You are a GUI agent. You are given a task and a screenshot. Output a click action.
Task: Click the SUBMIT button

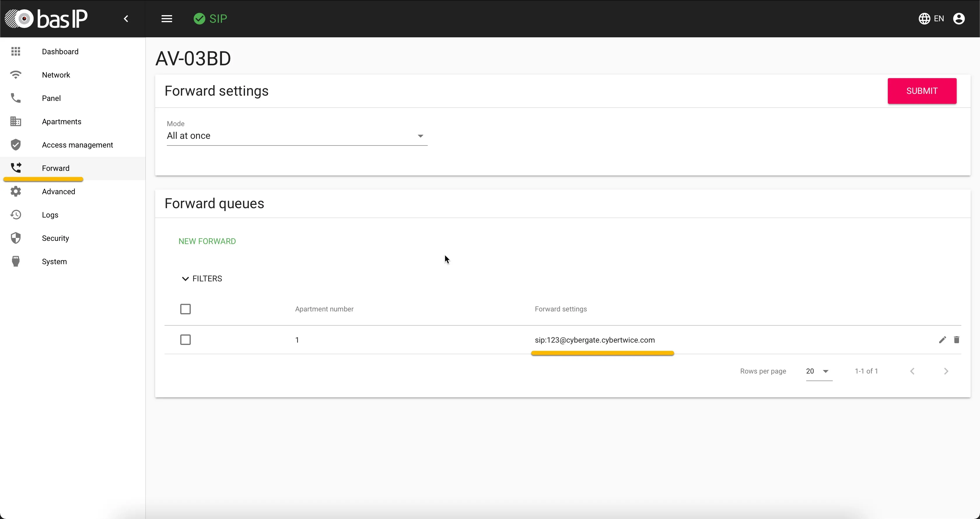[922, 91]
